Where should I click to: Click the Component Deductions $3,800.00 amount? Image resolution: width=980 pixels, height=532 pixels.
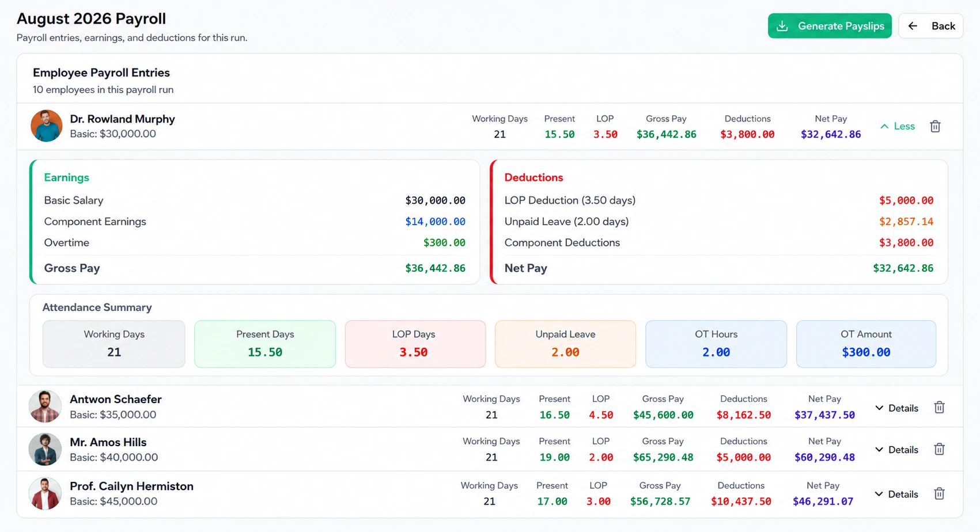[906, 243]
